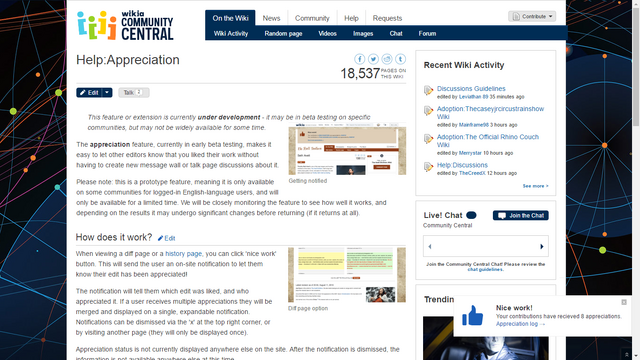
Task: Go to Random page
Action: (x=283, y=33)
